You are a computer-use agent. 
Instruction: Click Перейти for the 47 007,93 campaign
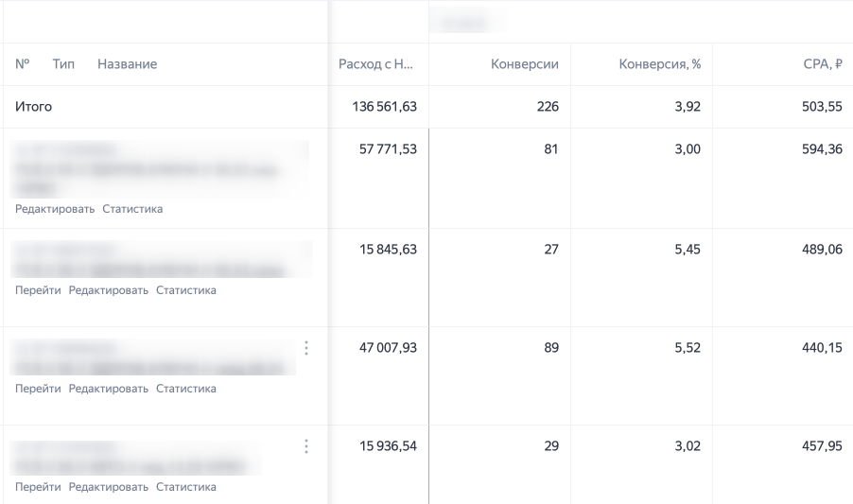pos(38,389)
